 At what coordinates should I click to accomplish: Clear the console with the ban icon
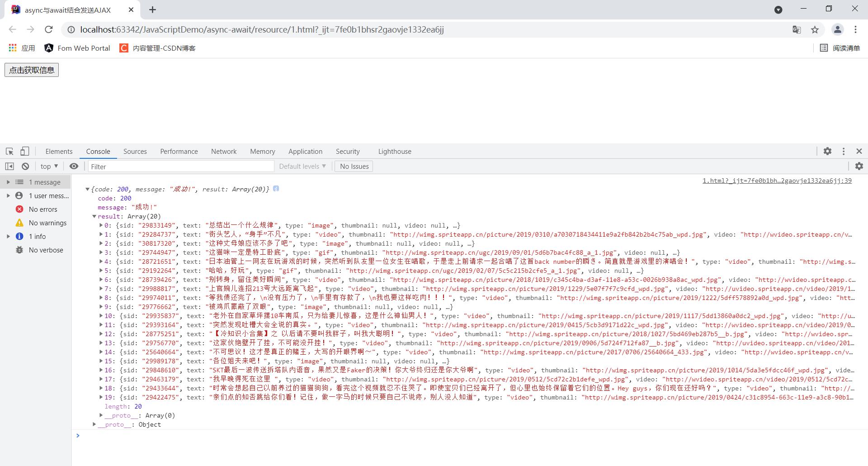tap(25, 166)
